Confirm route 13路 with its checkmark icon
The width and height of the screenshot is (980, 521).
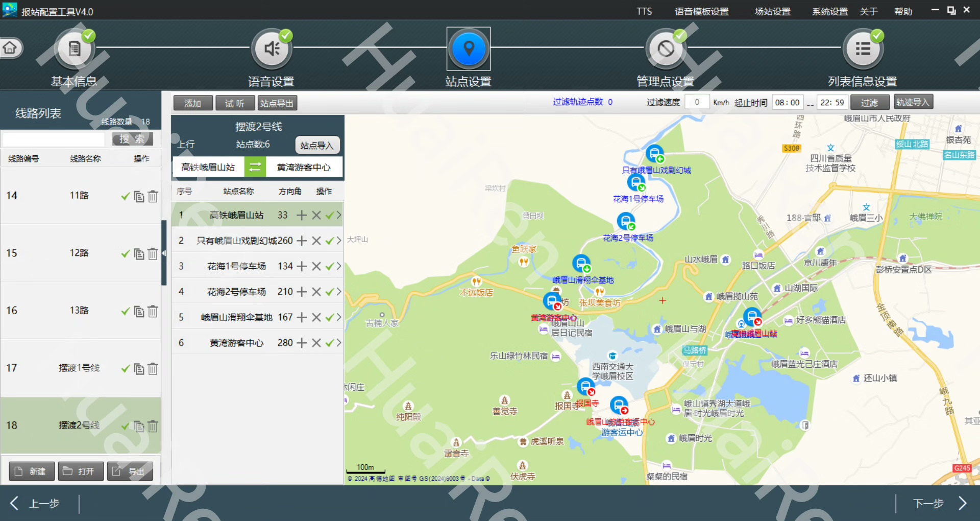coord(126,311)
